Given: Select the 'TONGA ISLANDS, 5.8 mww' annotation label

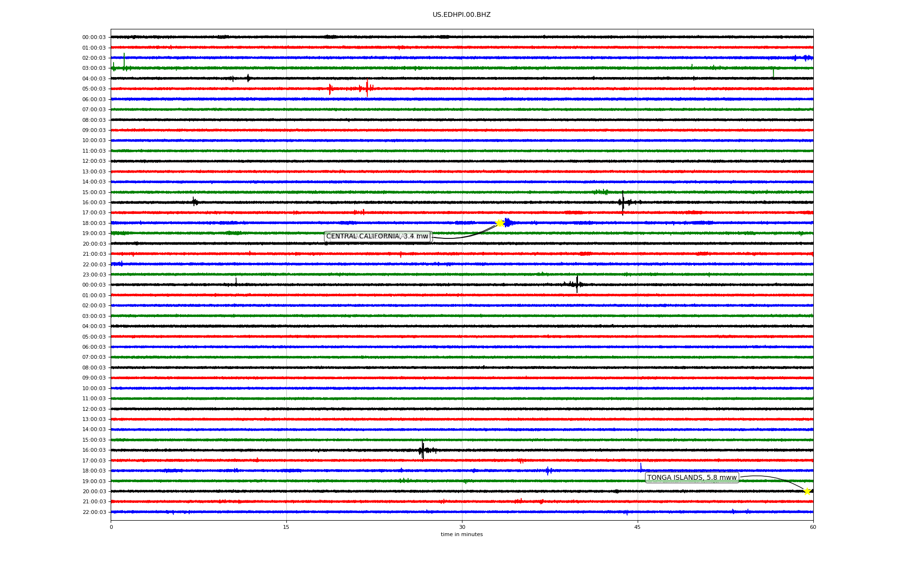Looking at the screenshot, I should click(x=692, y=478).
